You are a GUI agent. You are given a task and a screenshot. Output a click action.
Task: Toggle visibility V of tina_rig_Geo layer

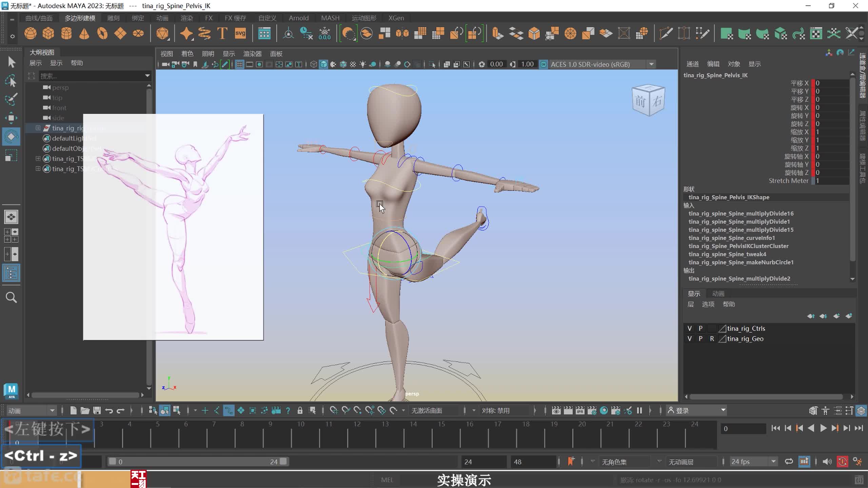(689, 339)
